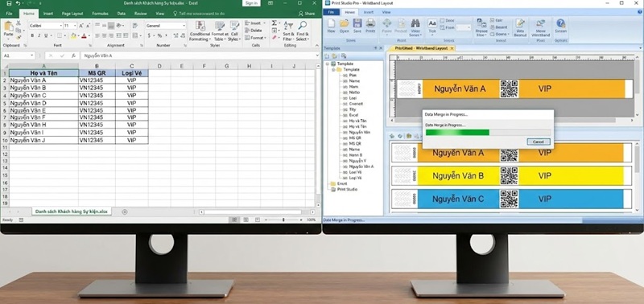Image resolution: width=644 pixels, height=304 pixels.
Task: Click the Underline button in Excel
Action: [45, 35]
